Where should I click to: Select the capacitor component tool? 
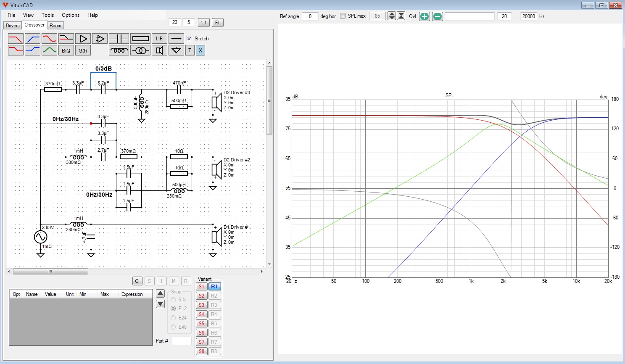click(x=119, y=39)
